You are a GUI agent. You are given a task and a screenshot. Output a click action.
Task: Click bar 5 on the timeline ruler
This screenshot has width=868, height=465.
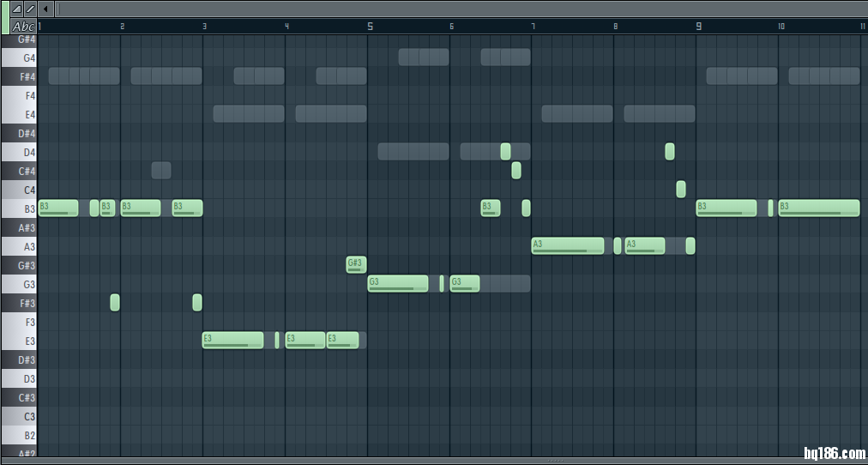[x=371, y=27]
